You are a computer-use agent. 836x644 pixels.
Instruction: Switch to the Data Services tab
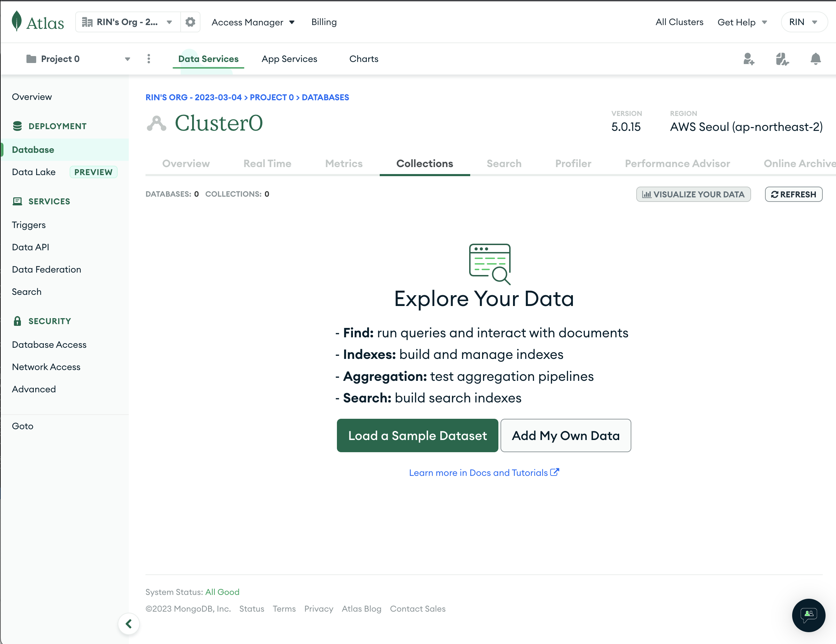pos(208,58)
